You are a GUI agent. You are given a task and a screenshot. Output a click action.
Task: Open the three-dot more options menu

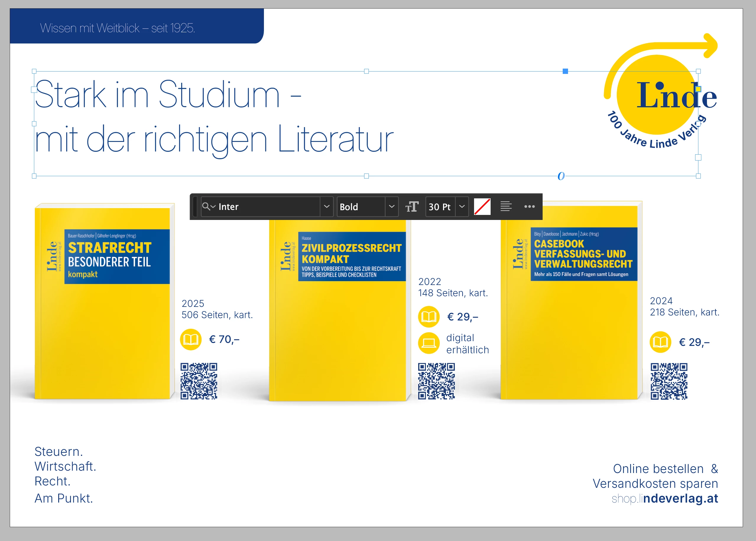click(x=529, y=207)
